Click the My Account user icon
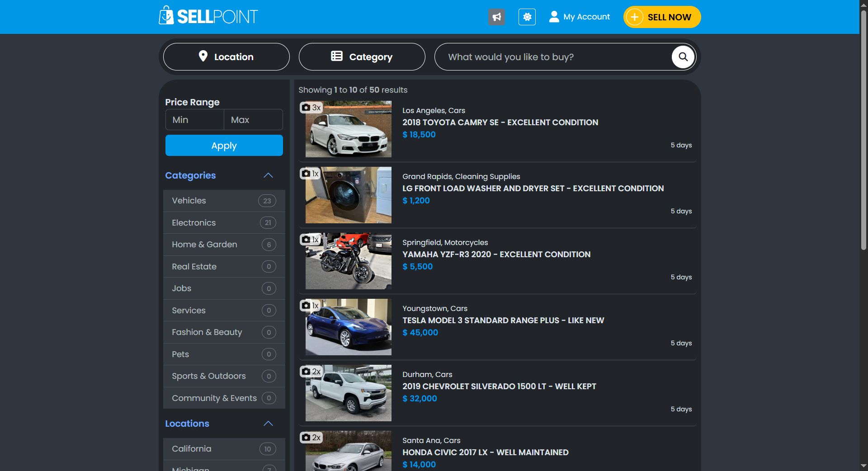The image size is (868, 471). coord(554,17)
